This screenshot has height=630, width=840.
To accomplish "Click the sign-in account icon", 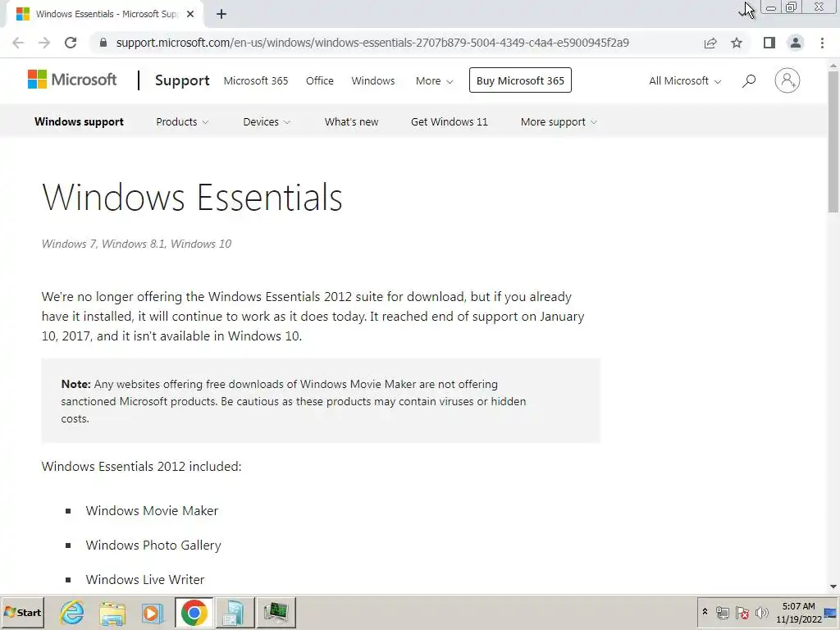I will (x=787, y=80).
